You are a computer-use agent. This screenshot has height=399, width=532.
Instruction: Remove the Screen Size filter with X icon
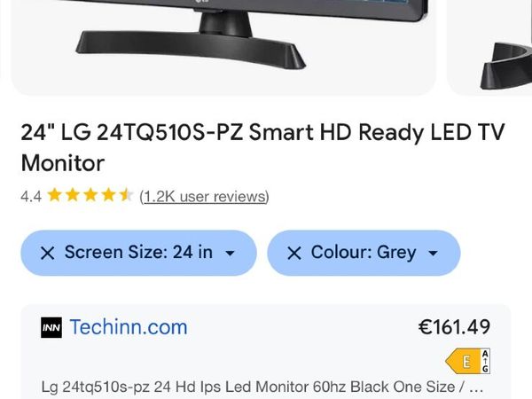tap(48, 253)
